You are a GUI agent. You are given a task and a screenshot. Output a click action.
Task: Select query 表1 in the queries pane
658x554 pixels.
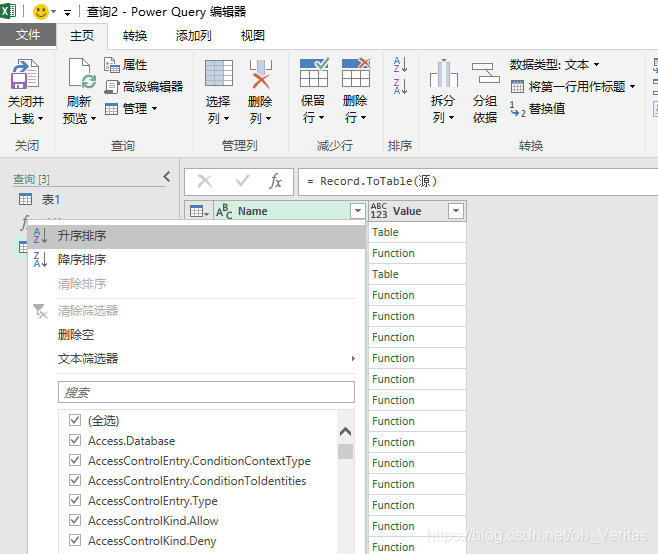(39, 199)
